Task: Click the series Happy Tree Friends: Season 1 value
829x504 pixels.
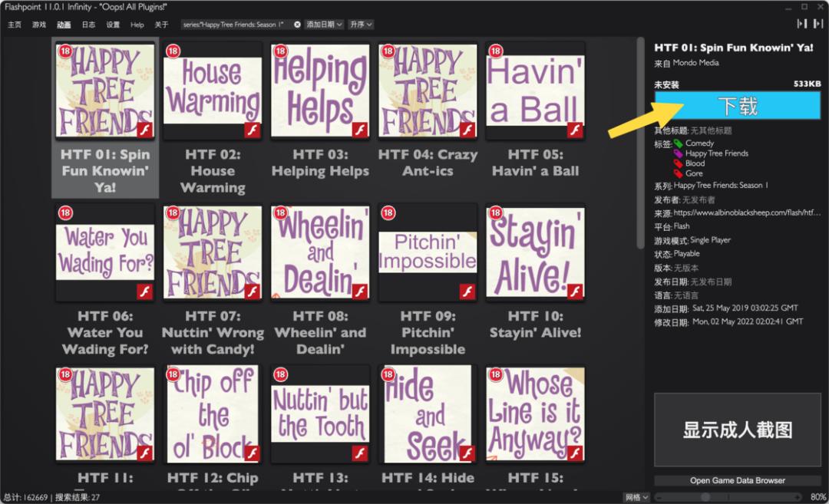Action: [x=721, y=186]
